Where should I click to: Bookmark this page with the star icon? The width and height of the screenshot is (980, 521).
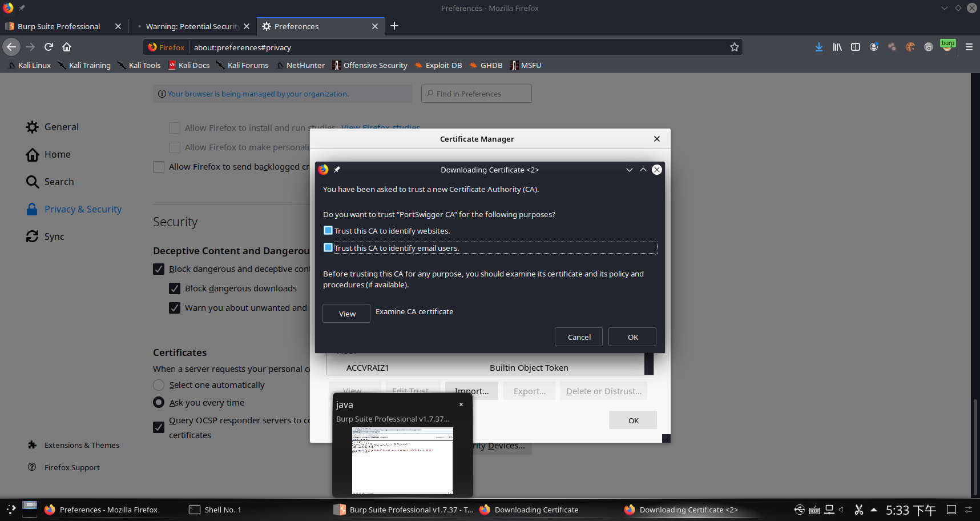[735, 47]
